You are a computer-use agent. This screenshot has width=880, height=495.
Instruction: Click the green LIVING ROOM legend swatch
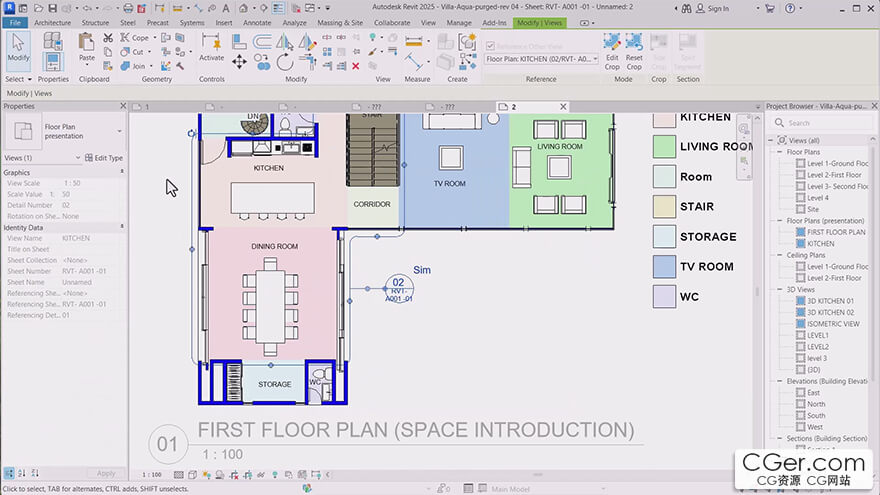665,147
